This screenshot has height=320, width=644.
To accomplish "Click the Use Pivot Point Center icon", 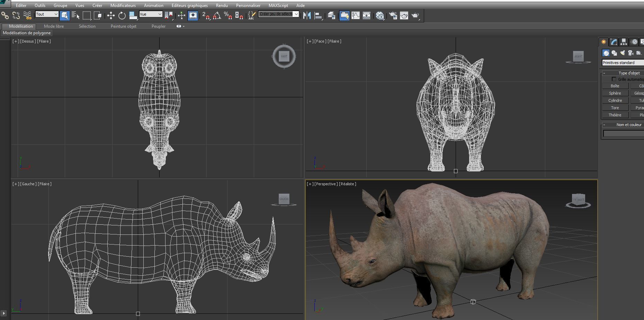I will coord(169,15).
